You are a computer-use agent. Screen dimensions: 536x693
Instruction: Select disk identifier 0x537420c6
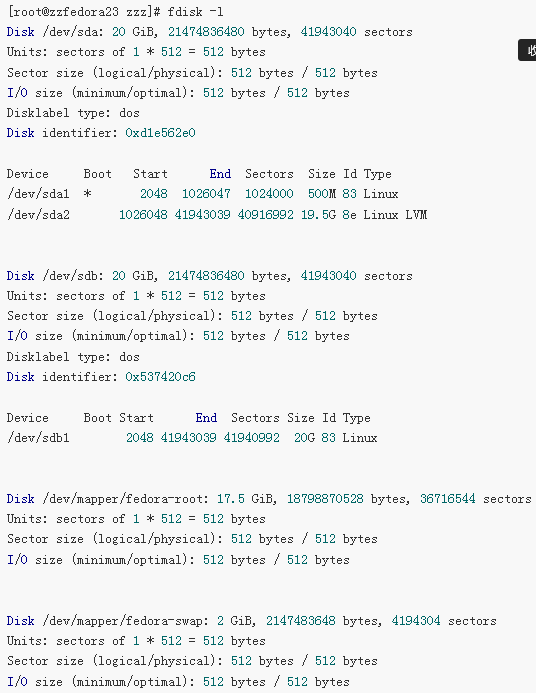[x=160, y=377]
